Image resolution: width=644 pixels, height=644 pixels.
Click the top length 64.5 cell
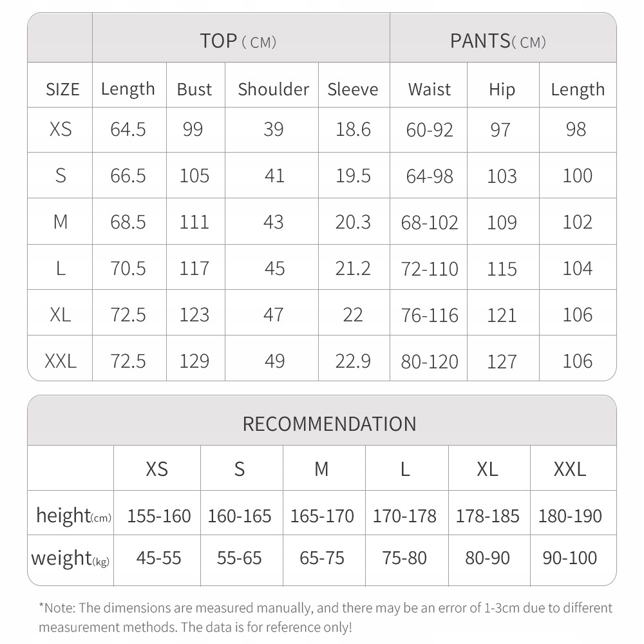(x=128, y=129)
